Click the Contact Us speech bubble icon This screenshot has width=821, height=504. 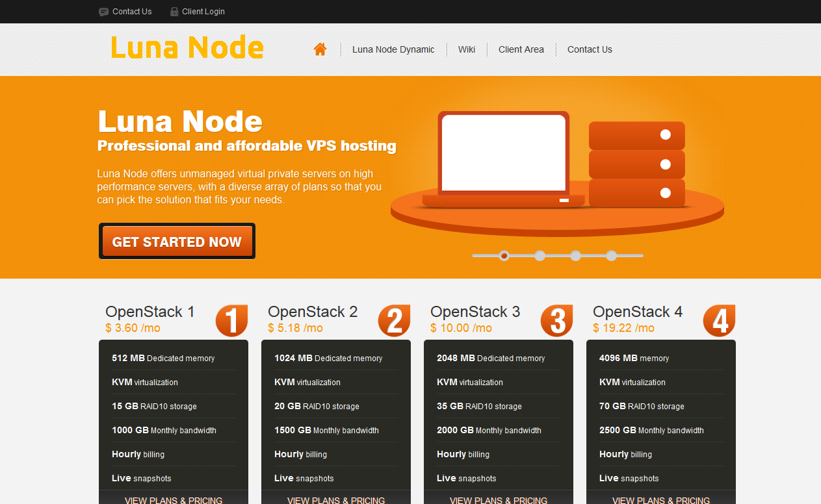104,12
